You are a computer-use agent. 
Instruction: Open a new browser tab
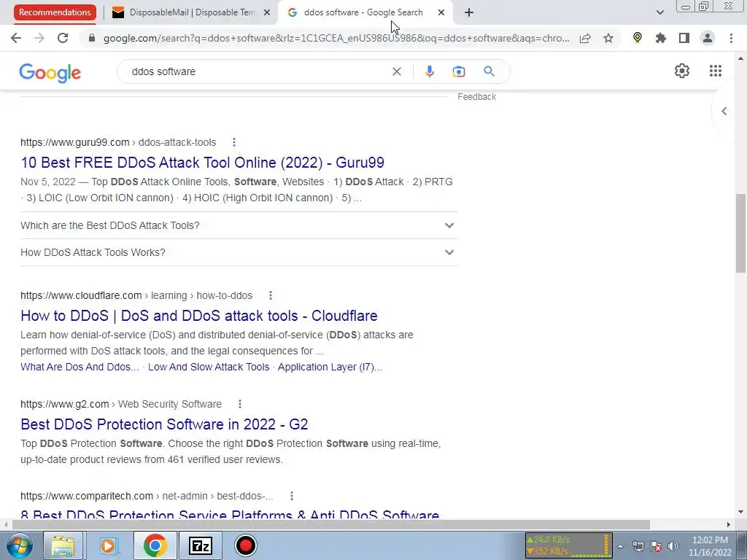point(469,13)
